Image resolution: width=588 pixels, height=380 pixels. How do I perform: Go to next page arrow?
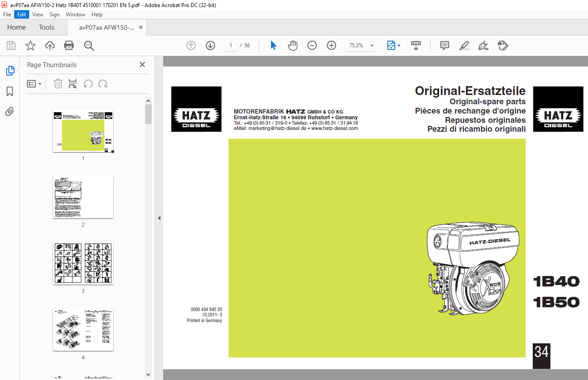pos(210,46)
